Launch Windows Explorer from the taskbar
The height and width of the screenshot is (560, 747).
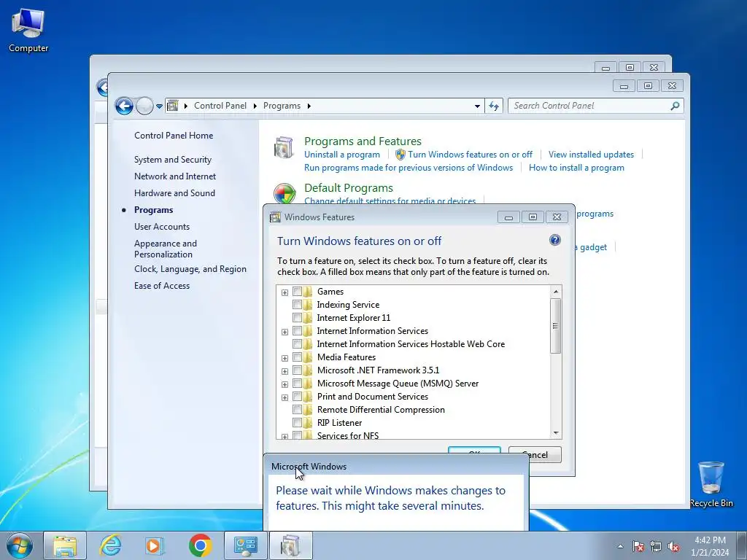pyautogui.click(x=65, y=545)
